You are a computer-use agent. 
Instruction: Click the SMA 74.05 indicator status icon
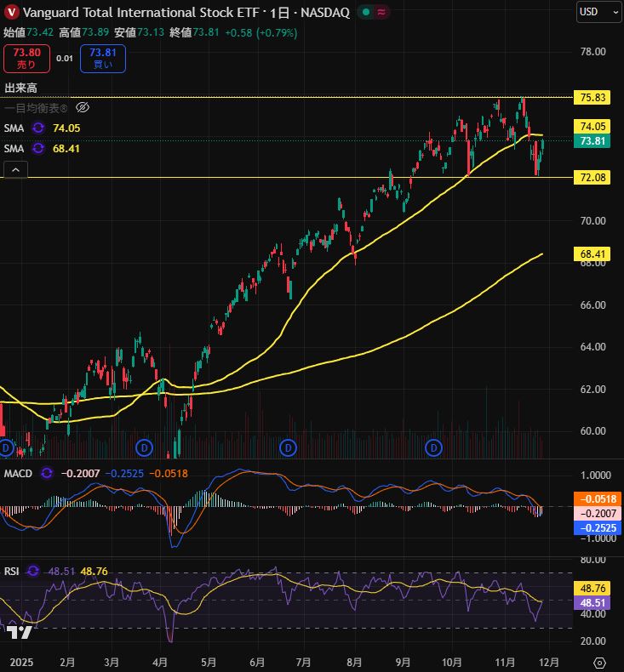pyautogui.click(x=38, y=128)
